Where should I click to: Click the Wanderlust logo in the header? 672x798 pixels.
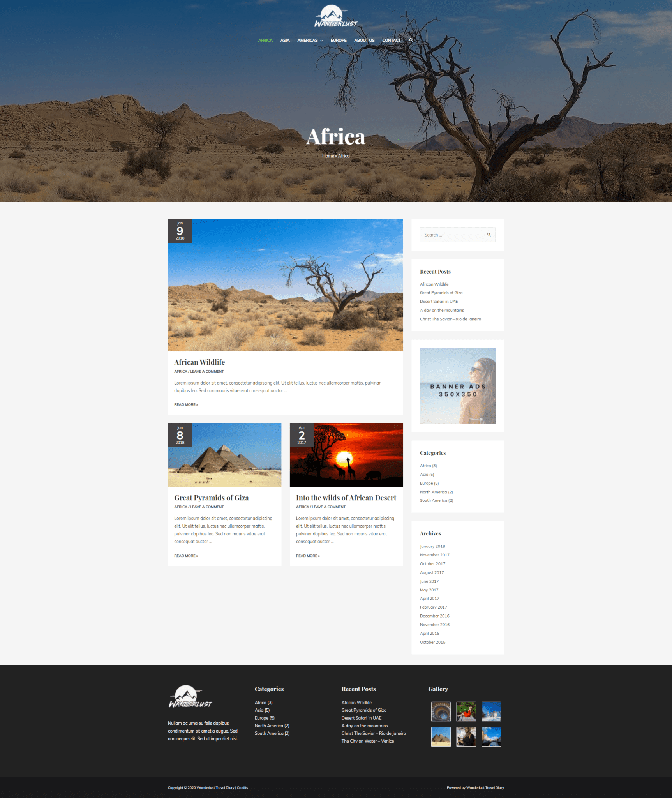(336, 16)
